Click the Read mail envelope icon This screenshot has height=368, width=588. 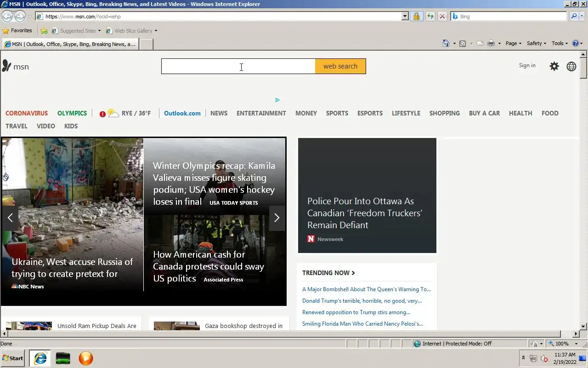click(480, 43)
